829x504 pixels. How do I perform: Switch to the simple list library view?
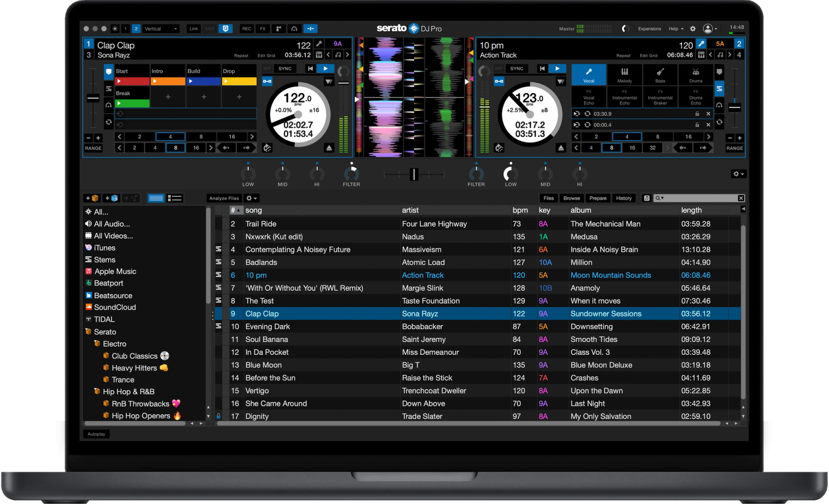[156, 198]
